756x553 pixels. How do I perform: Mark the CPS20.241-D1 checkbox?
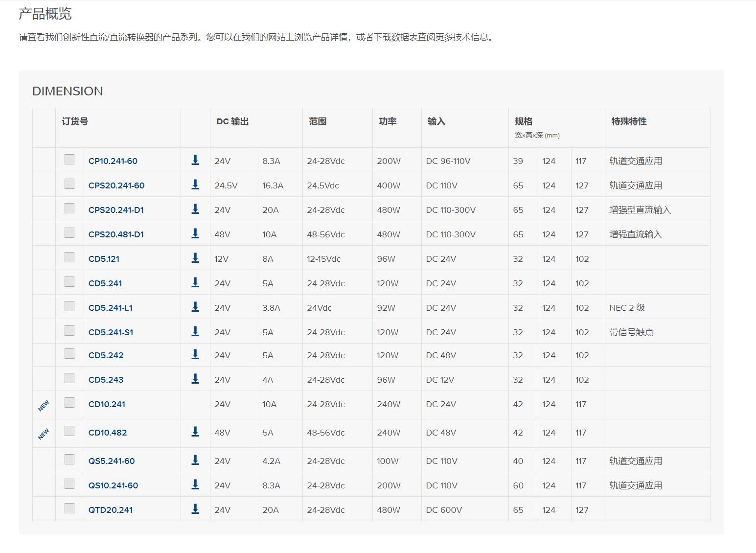(69, 208)
